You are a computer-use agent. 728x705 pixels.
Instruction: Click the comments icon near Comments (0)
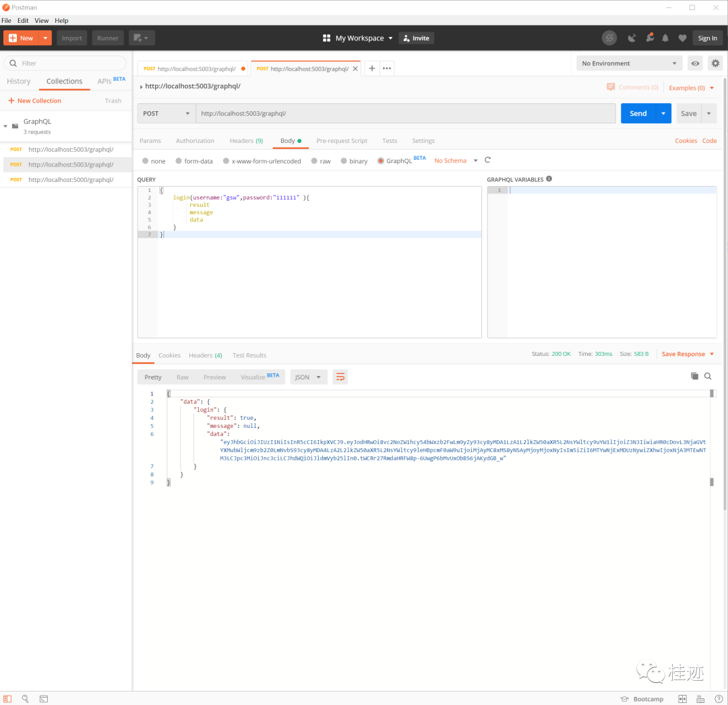[611, 87]
